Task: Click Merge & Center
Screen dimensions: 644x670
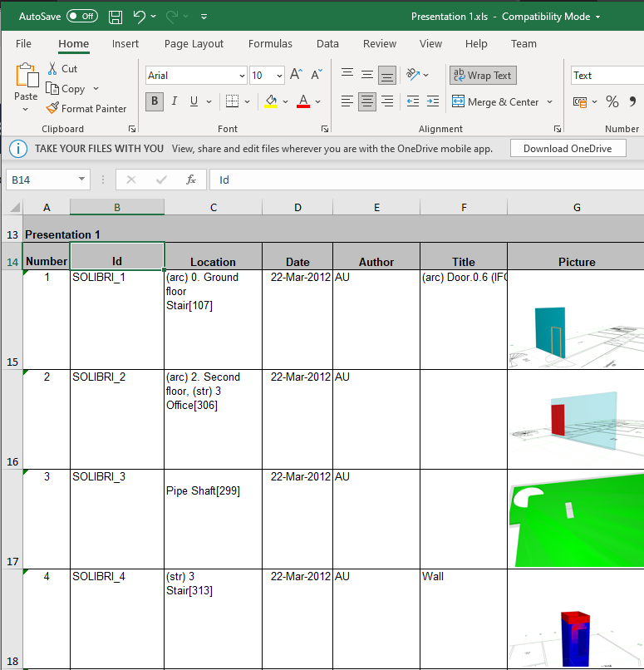Action: (x=496, y=101)
